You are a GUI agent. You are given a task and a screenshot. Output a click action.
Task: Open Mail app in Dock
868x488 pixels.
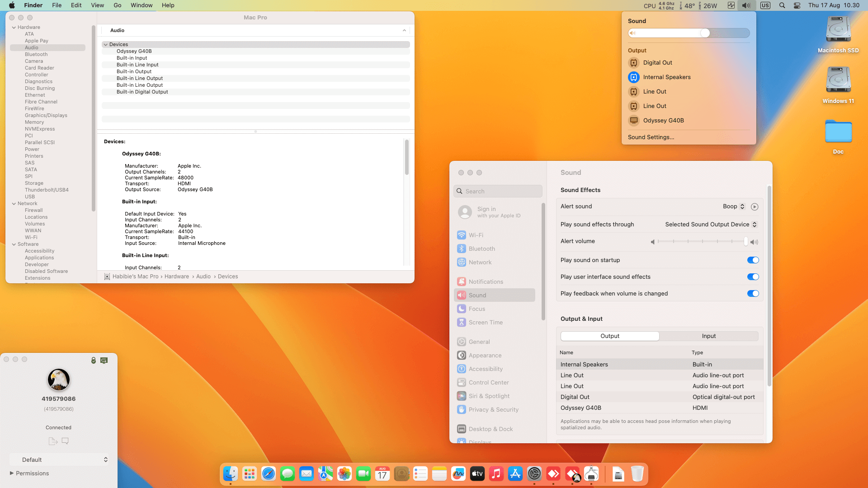pos(307,474)
